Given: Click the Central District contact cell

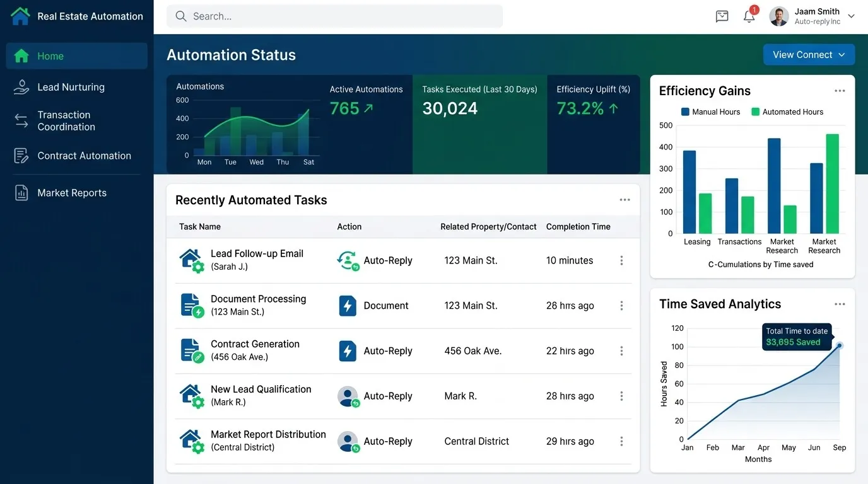Looking at the screenshot, I should coord(476,441).
